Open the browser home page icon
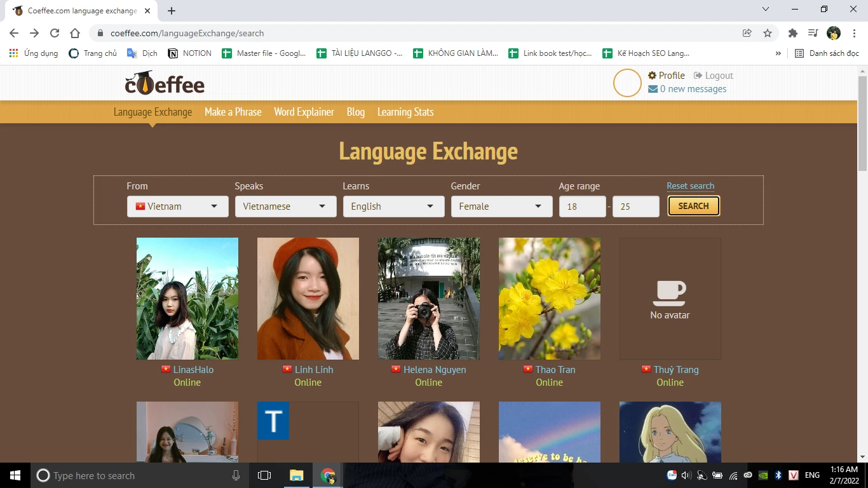This screenshot has width=868, height=488. coord(75,33)
